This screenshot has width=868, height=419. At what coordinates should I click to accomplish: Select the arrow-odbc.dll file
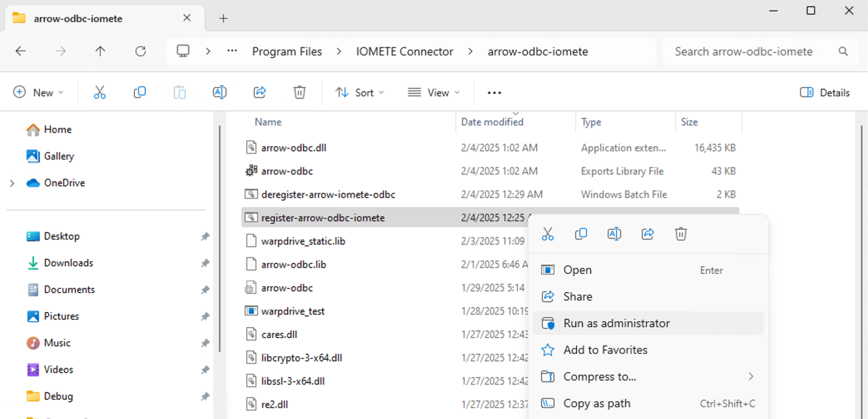coord(294,148)
